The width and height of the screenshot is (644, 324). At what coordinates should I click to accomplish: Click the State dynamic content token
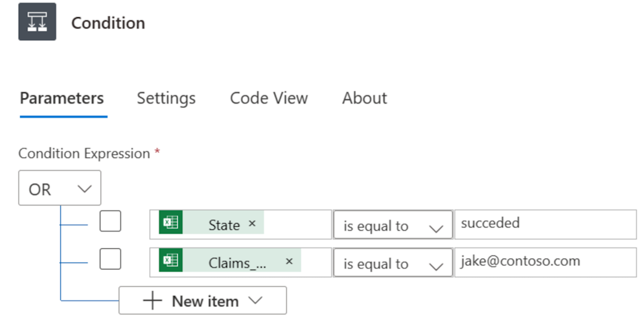tap(224, 225)
